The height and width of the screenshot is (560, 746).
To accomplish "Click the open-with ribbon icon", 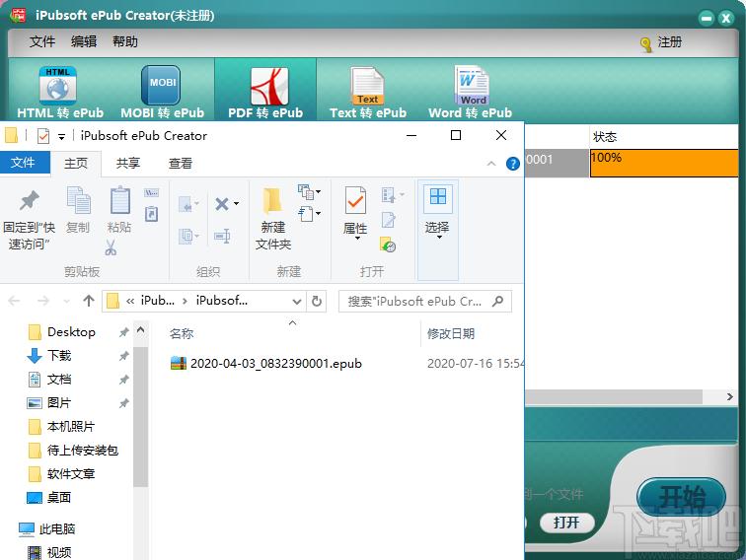I will pos(393,195).
